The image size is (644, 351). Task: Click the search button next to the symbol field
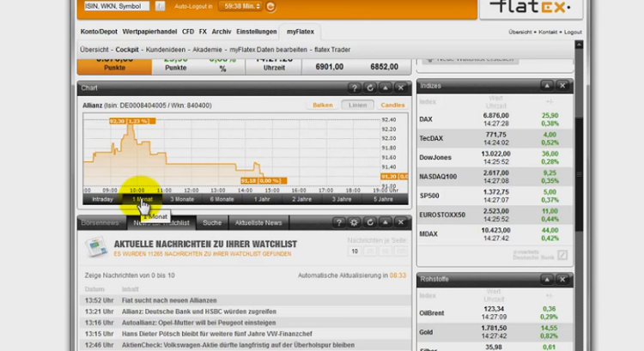coord(161,6)
